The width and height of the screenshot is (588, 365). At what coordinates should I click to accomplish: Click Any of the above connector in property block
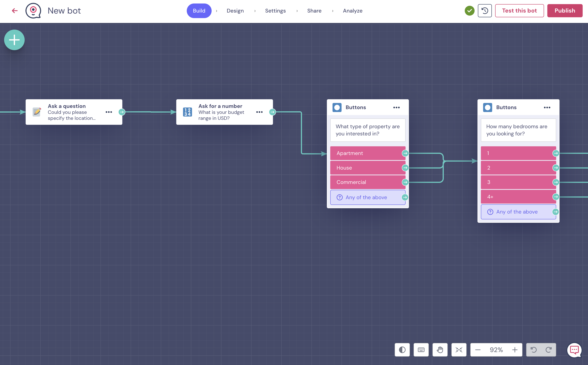click(x=405, y=198)
